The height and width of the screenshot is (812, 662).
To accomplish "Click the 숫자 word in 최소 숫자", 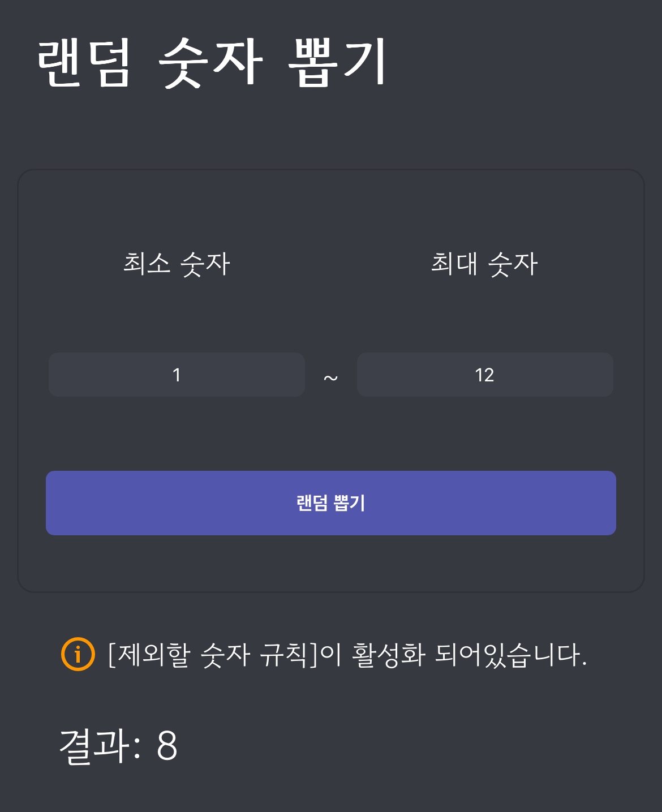I will pyautogui.click(x=205, y=264).
